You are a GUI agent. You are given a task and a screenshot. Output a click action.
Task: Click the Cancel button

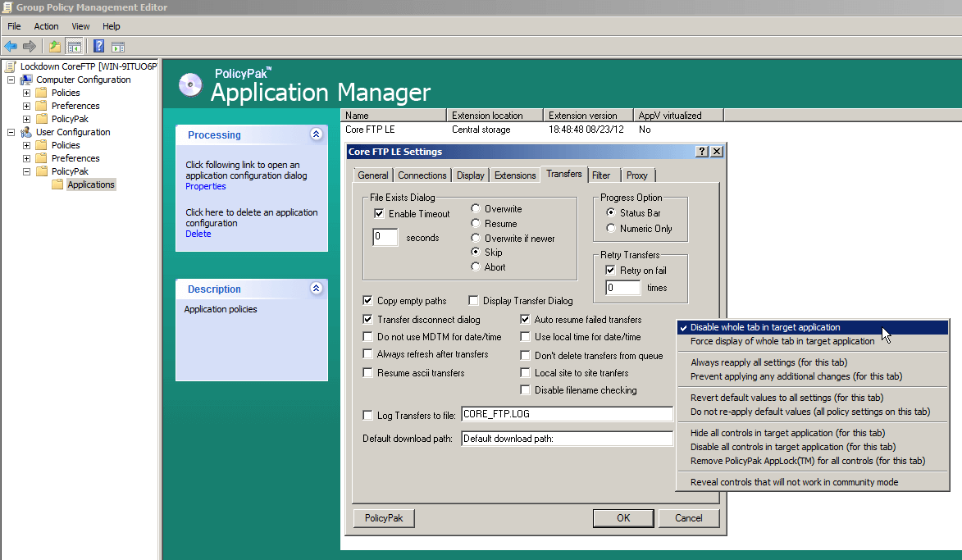pyautogui.click(x=688, y=518)
